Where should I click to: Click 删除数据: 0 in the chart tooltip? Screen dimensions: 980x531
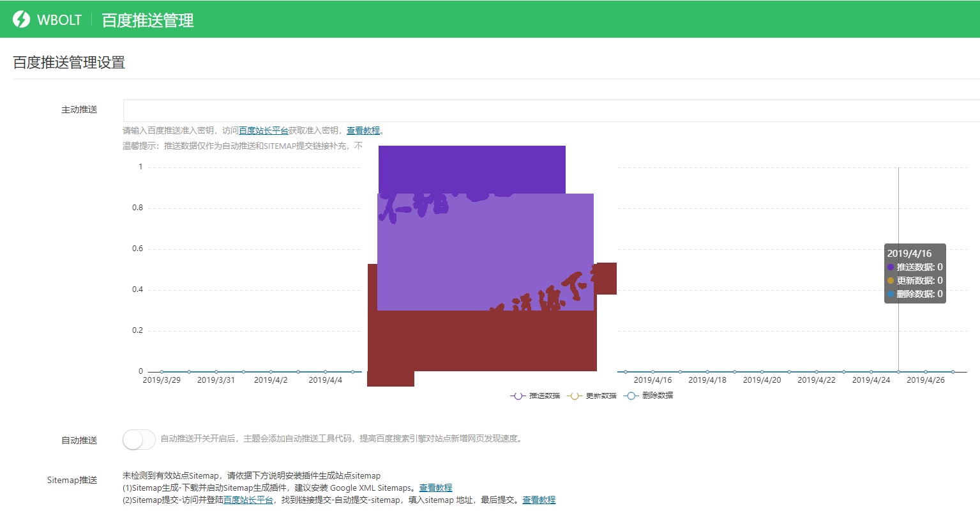pos(915,294)
